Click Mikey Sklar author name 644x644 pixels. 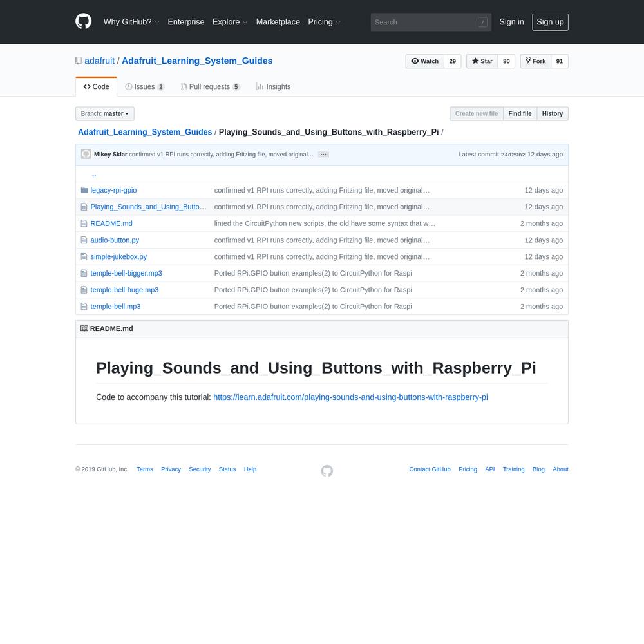point(111,155)
